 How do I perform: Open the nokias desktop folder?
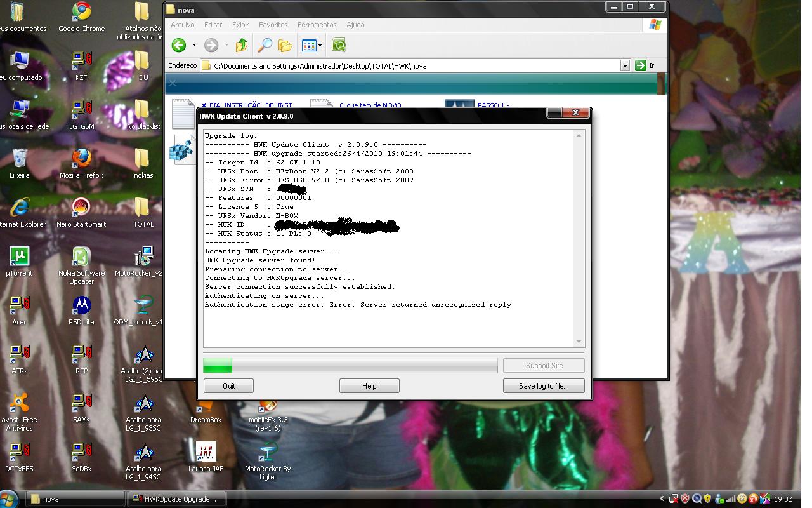pos(143,163)
